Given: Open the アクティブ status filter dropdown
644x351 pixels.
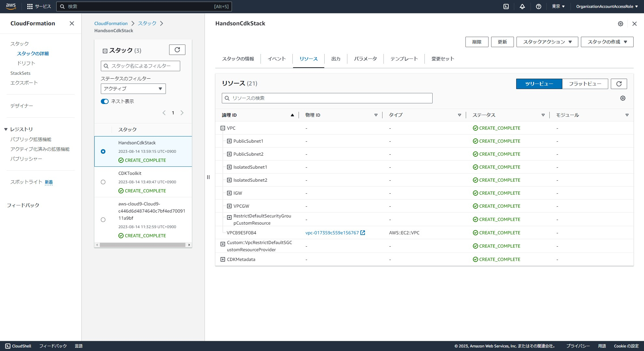Looking at the screenshot, I should [x=133, y=89].
